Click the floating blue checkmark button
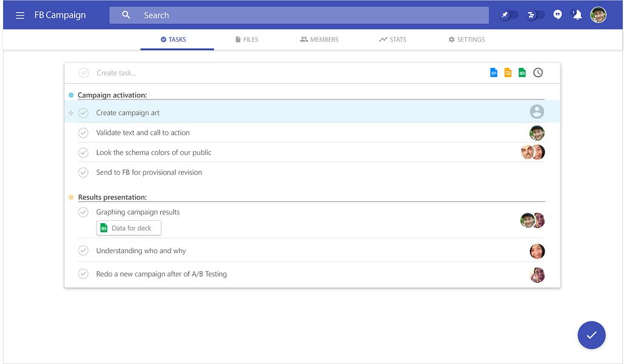 (x=591, y=335)
